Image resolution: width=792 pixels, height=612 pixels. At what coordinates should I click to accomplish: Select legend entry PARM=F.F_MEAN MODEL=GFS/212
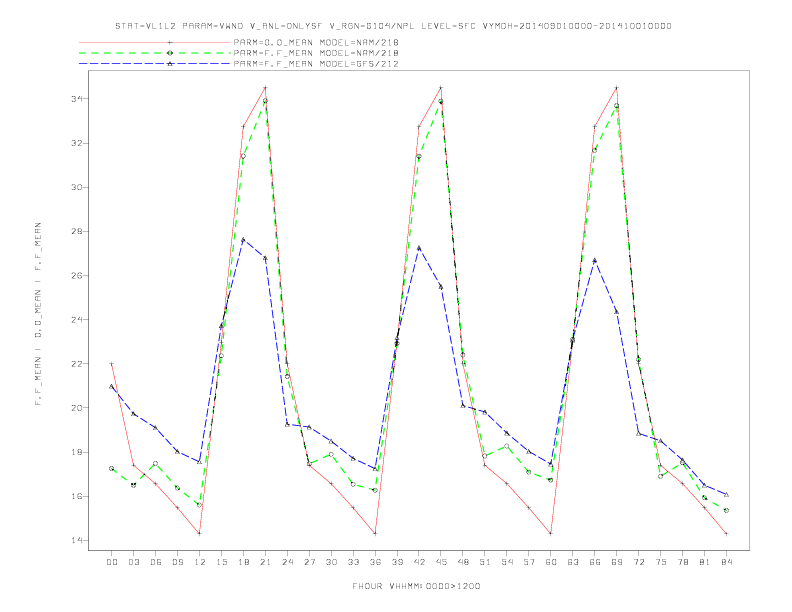pos(316,64)
